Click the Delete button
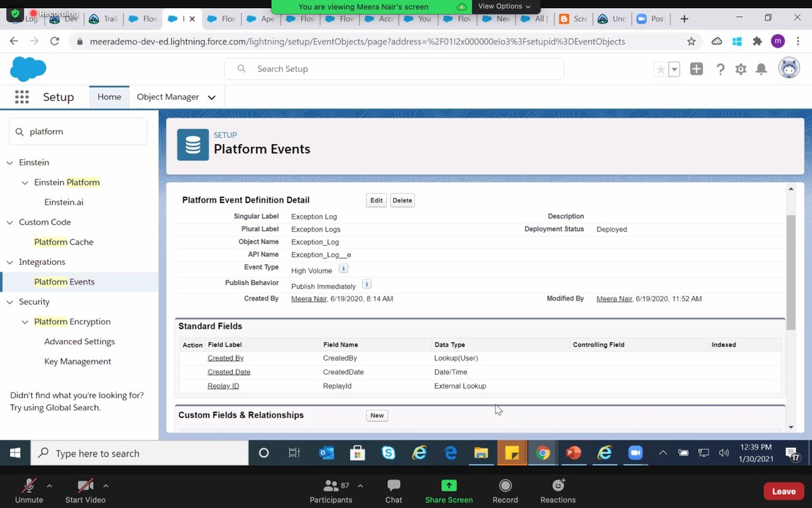This screenshot has height=508, width=812. pos(402,200)
